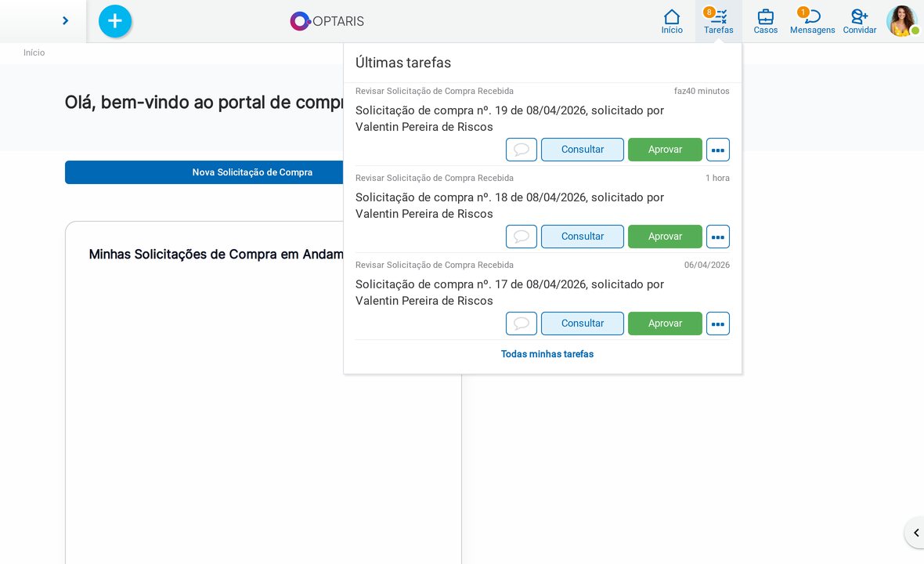Click the Optaris logo

(327, 21)
